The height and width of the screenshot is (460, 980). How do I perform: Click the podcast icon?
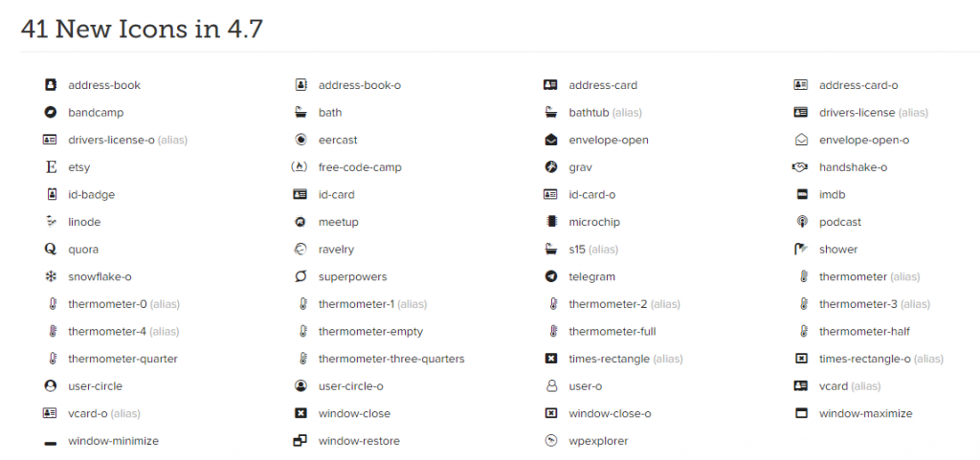tap(802, 222)
